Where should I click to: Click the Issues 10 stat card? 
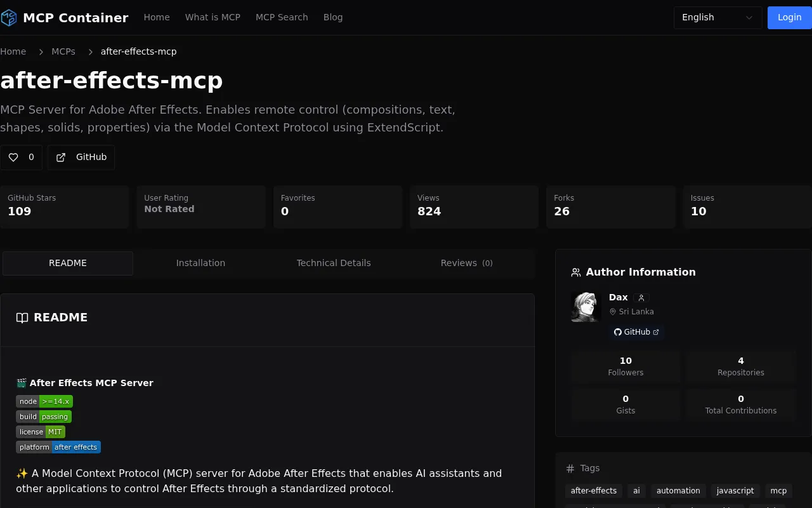tap(747, 207)
